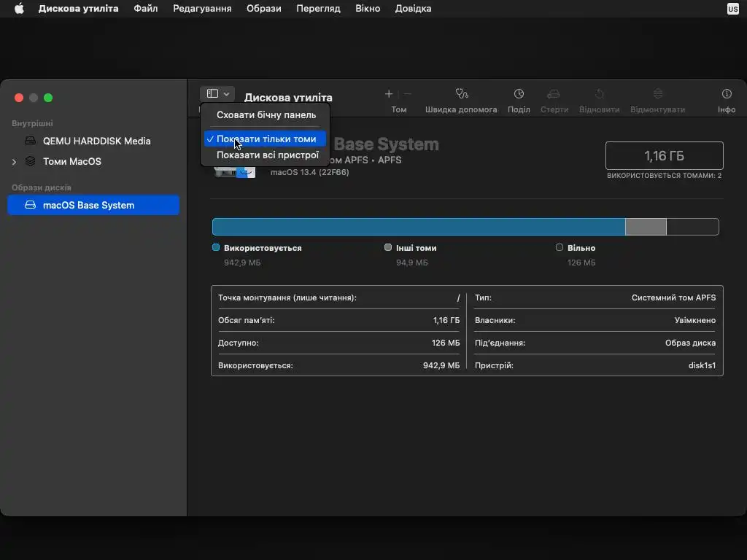The image size is (747, 560).
Task: Click the Інші томи legend label
Action: click(x=416, y=248)
